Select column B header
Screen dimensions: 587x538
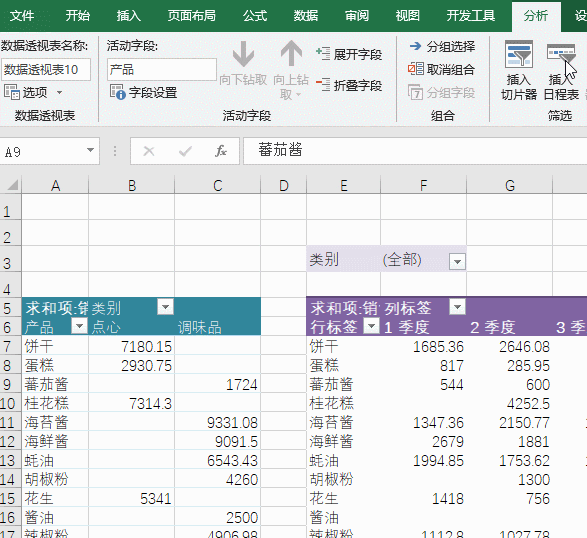pos(131,185)
